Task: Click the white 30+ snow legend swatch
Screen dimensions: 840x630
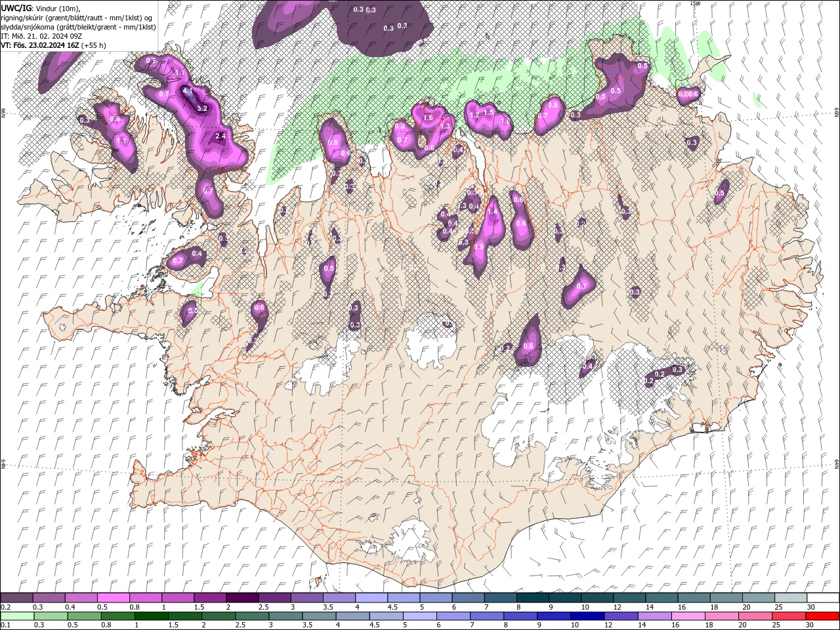Action: point(824,598)
